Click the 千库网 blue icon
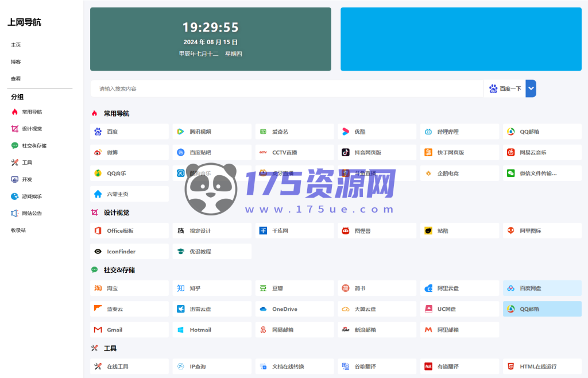Screen dimensions: 588x378 263,230
